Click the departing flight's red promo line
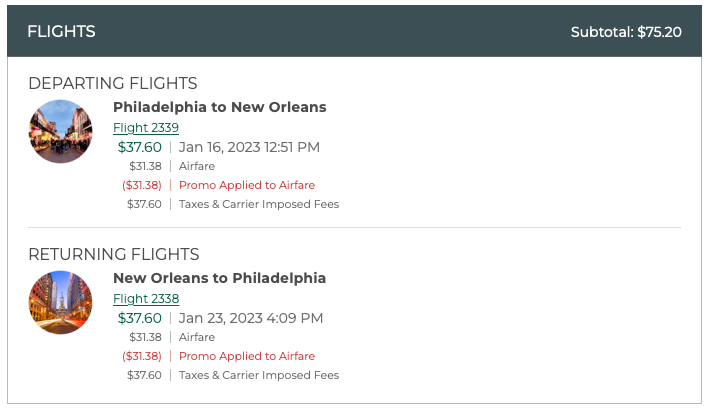The width and height of the screenshot is (708, 410). [x=246, y=185]
